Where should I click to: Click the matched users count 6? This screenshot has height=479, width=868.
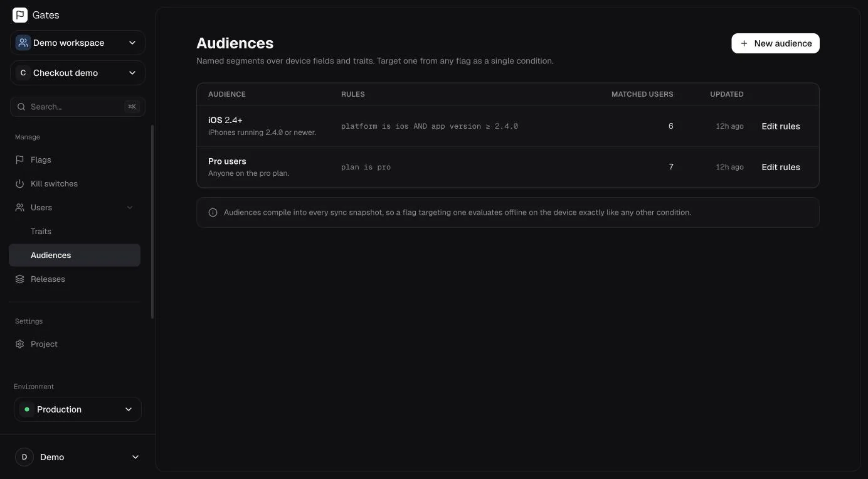tap(670, 126)
